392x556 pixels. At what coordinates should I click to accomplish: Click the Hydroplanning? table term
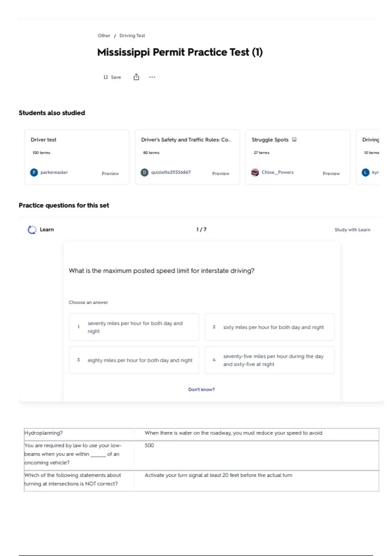coord(43,433)
